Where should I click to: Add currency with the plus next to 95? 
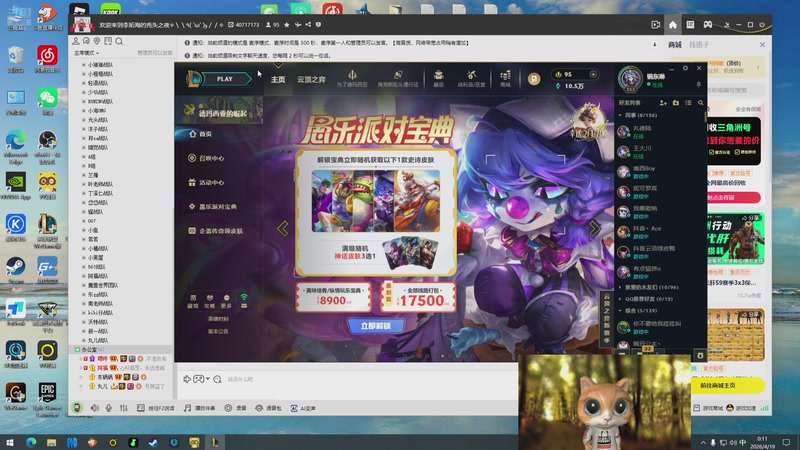pos(593,74)
